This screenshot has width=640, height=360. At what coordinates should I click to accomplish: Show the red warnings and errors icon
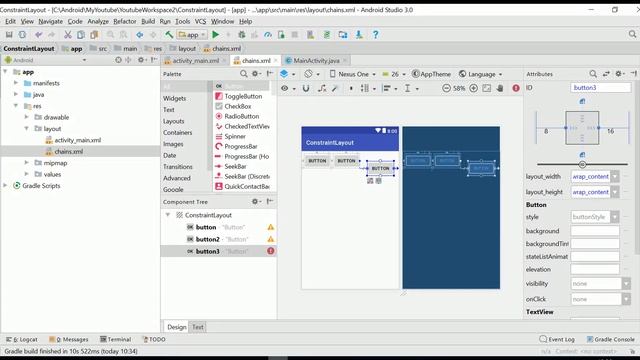(516, 88)
